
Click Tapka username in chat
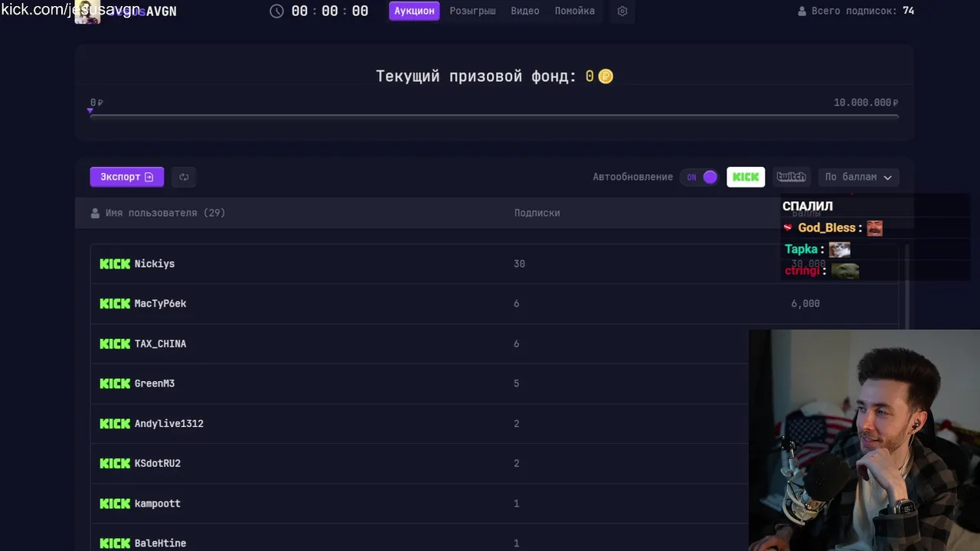[802, 249]
